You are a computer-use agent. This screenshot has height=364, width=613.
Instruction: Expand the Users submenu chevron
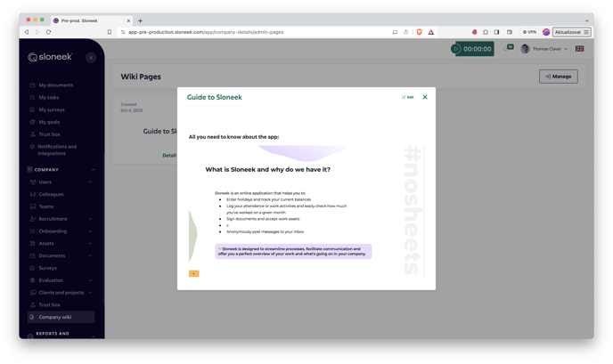(90, 182)
